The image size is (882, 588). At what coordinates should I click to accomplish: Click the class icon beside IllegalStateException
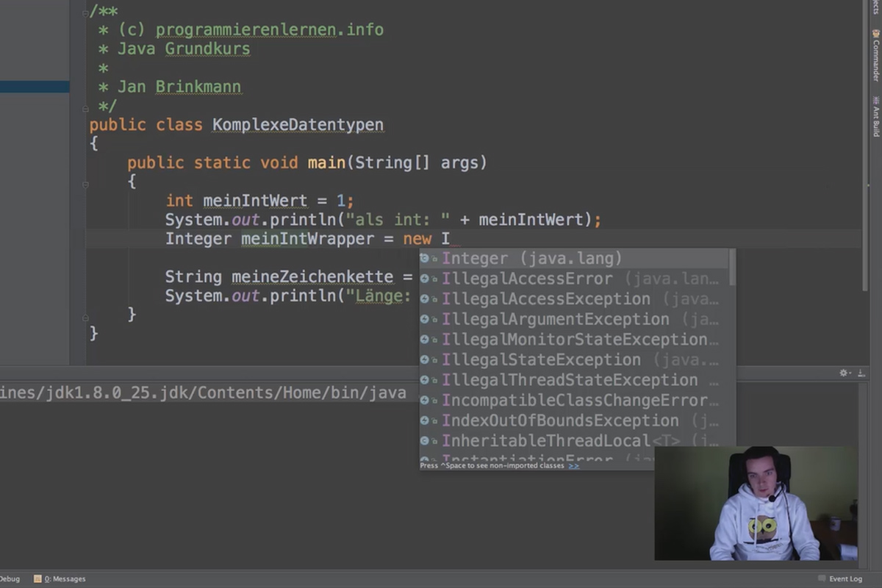[425, 360]
